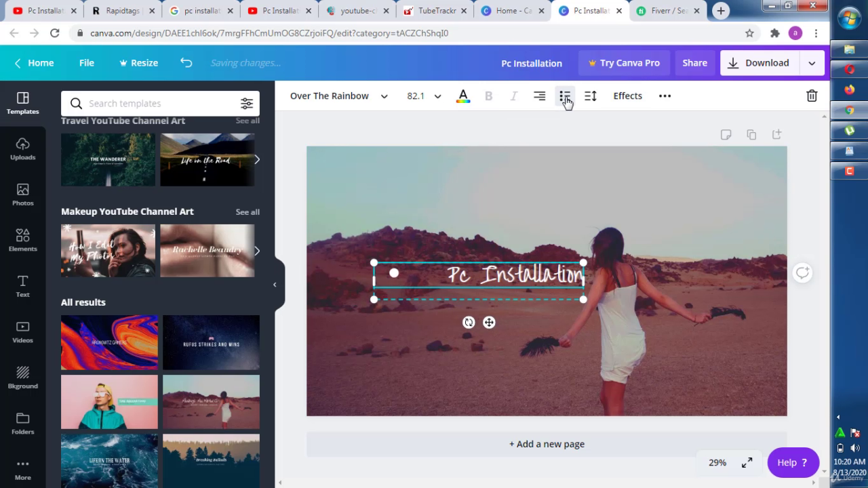The width and height of the screenshot is (868, 488).
Task: See all Makeup YouTube Channel Art
Action: (x=248, y=212)
